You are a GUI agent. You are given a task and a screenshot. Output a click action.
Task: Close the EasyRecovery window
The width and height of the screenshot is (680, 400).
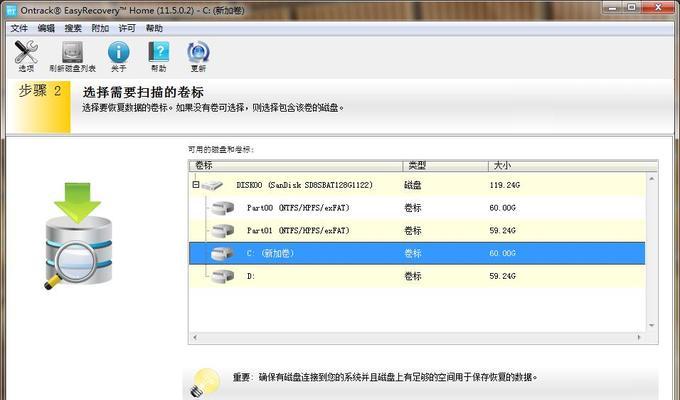click(657, 7)
